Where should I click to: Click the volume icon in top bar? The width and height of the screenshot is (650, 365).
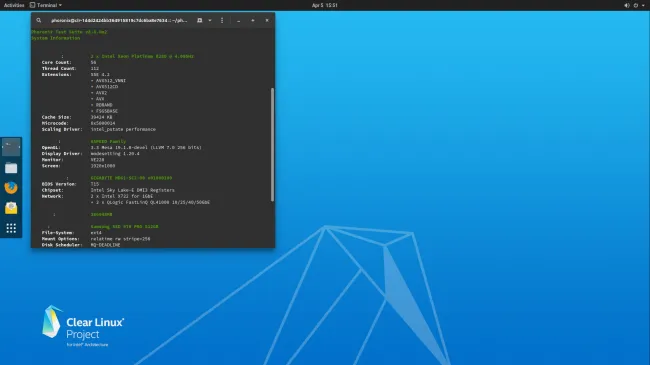627,5
